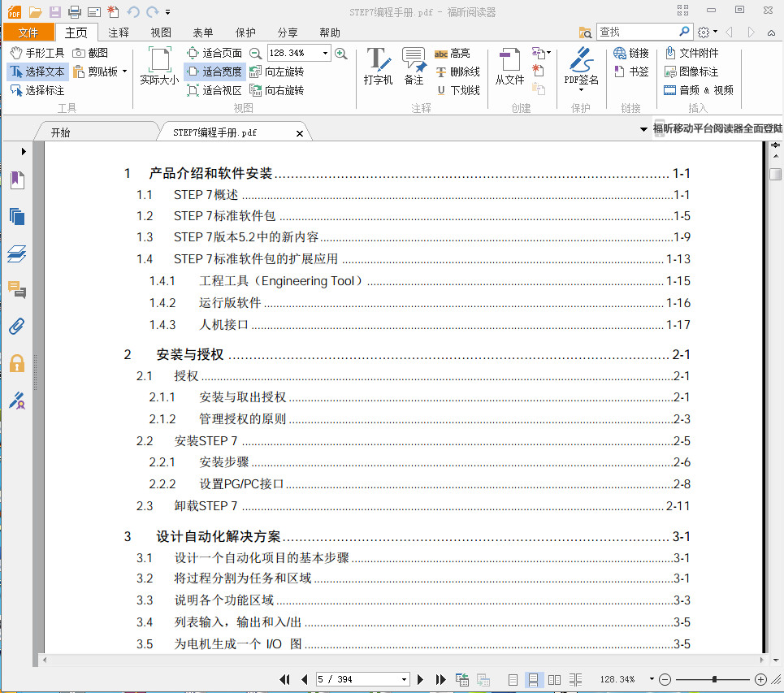Insert media using 音频 & 视频 tool
The height and width of the screenshot is (693, 784).
pyautogui.click(x=697, y=89)
